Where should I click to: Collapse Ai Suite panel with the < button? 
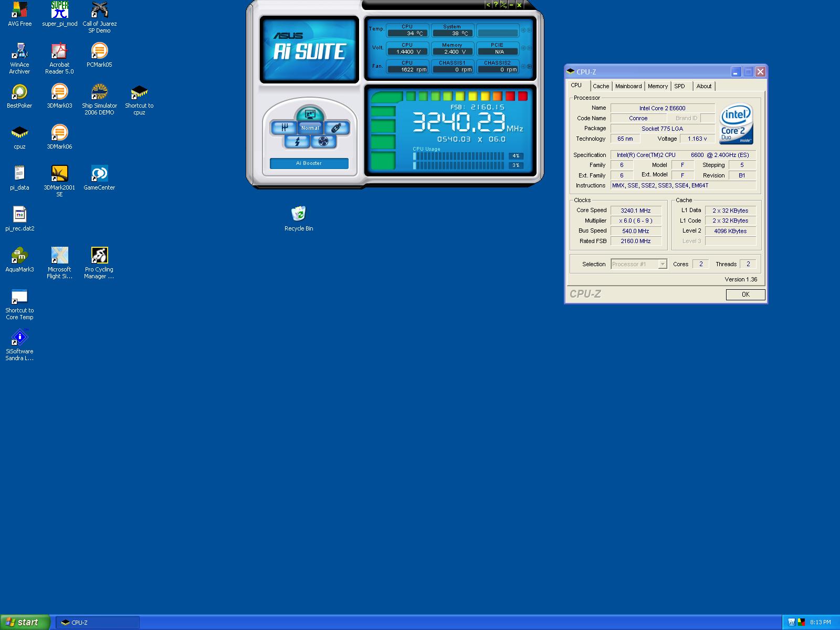point(488,5)
